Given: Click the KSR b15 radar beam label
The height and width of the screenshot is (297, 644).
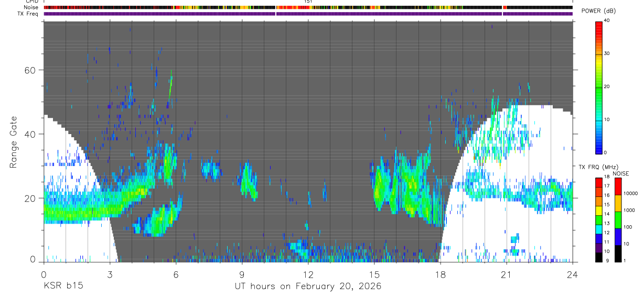Looking at the screenshot, I should tap(63, 287).
